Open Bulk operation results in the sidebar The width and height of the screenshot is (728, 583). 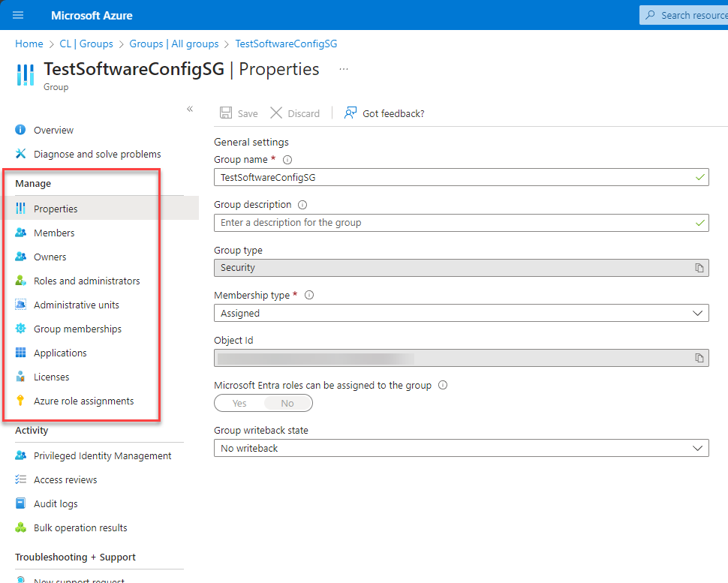point(80,527)
